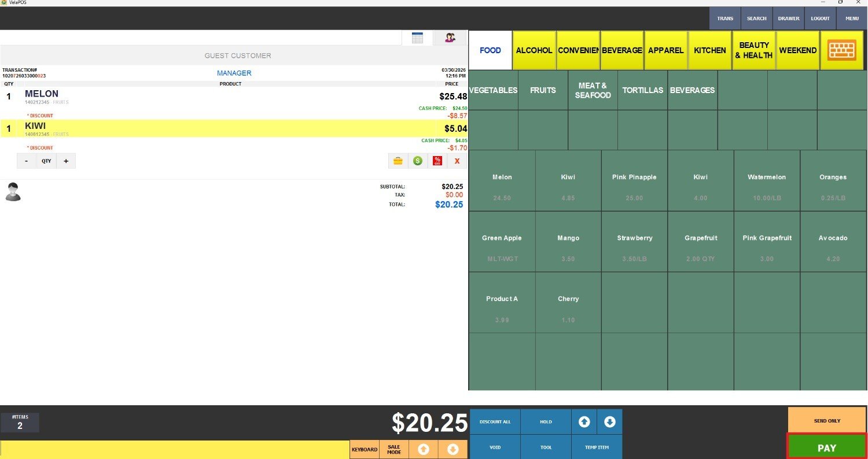Click the green dollar price override icon
Viewport: 868px width, 459px height.
417,161
